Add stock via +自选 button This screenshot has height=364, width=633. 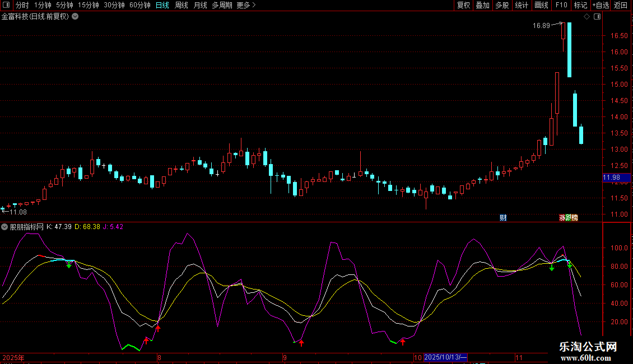[600, 5]
